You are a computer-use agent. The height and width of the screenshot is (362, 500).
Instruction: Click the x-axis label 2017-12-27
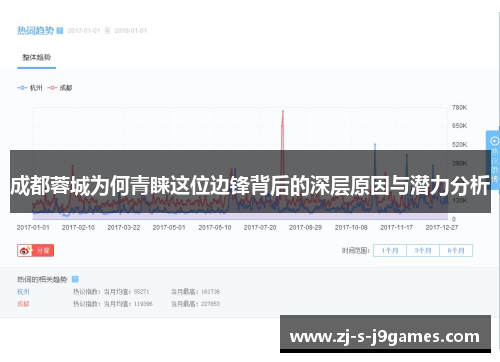pos(442,227)
